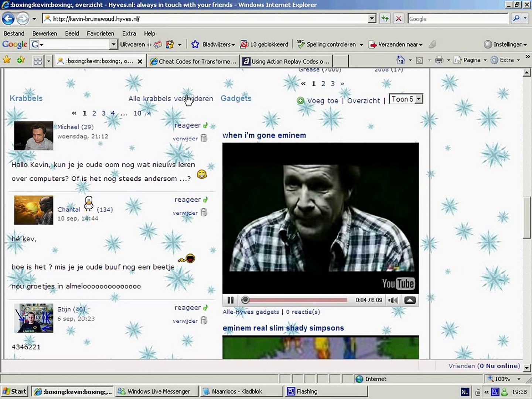The height and width of the screenshot is (399, 532).
Task: Click the Print icon in the command bar
Action: coord(439,60)
